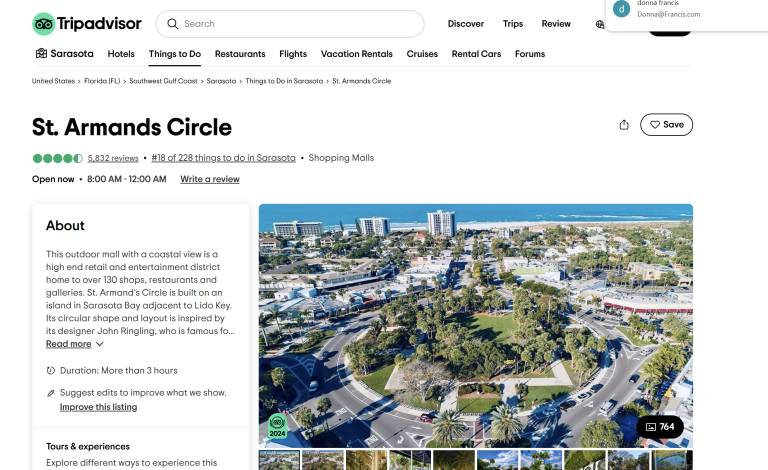The image size is (768, 470).
Task: Click the Write a review link
Action: click(210, 179)
